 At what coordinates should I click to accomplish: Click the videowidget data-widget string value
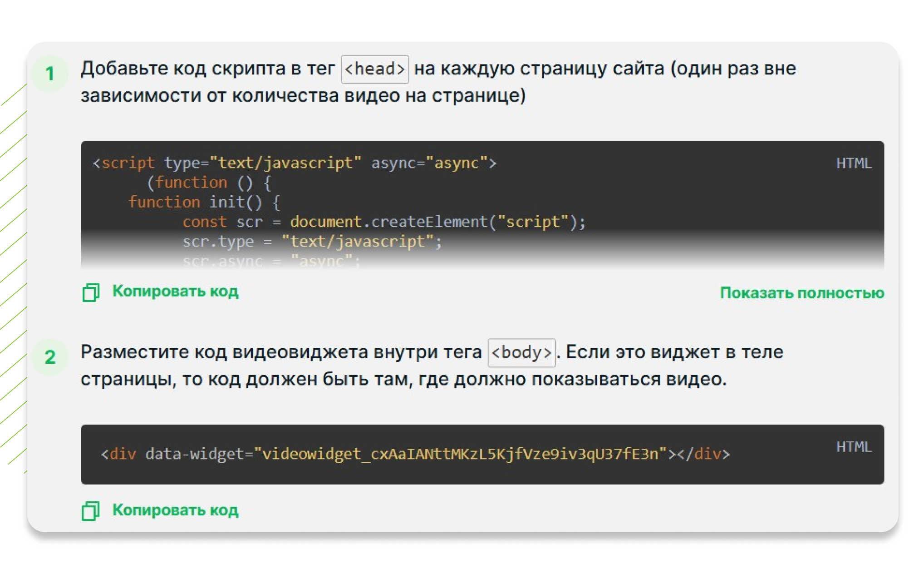click(460, 454)
